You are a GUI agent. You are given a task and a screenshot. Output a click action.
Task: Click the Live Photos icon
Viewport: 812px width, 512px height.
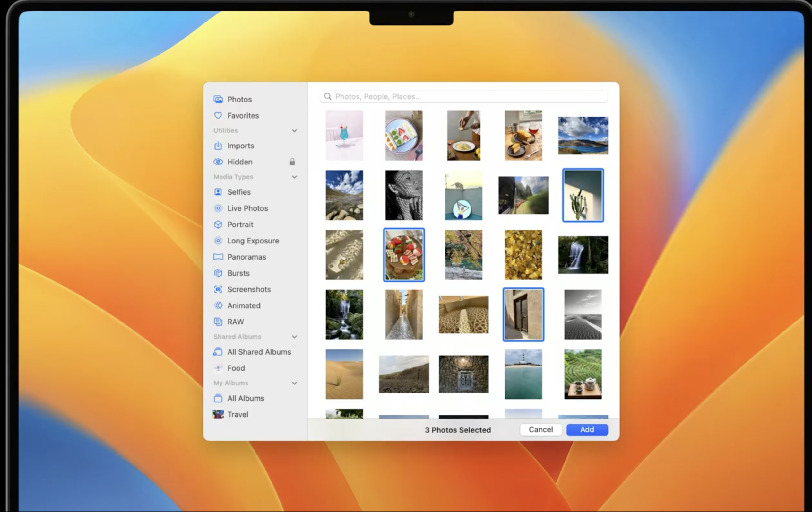[x=218, y=208]
